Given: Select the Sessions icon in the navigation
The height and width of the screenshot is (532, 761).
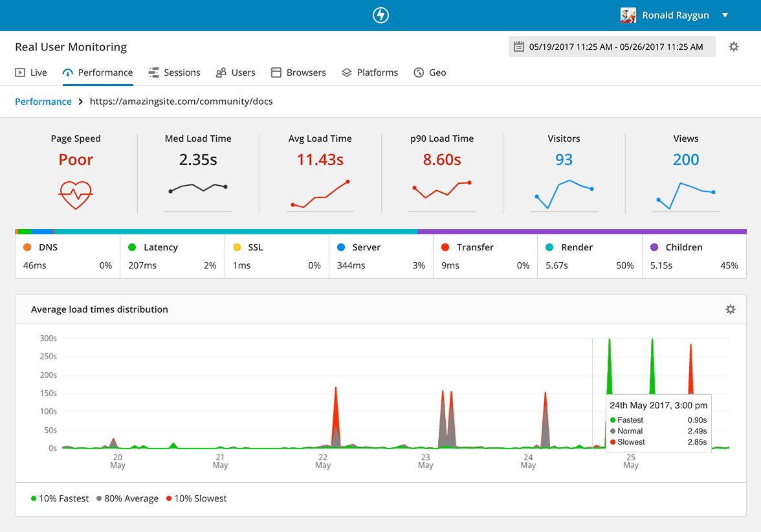Looking at the screenshot, I should click(153, 72).
